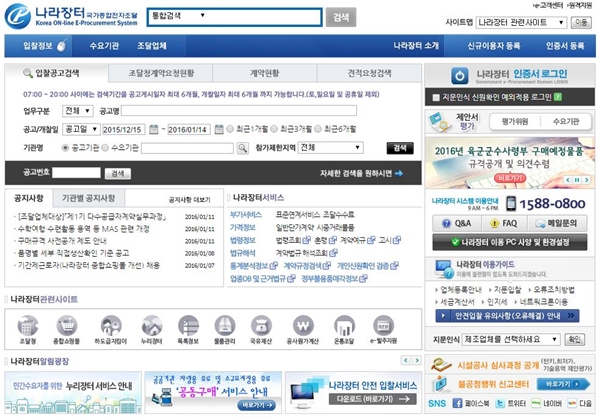Open the start date calendar picker

click(x=154, y=129)
